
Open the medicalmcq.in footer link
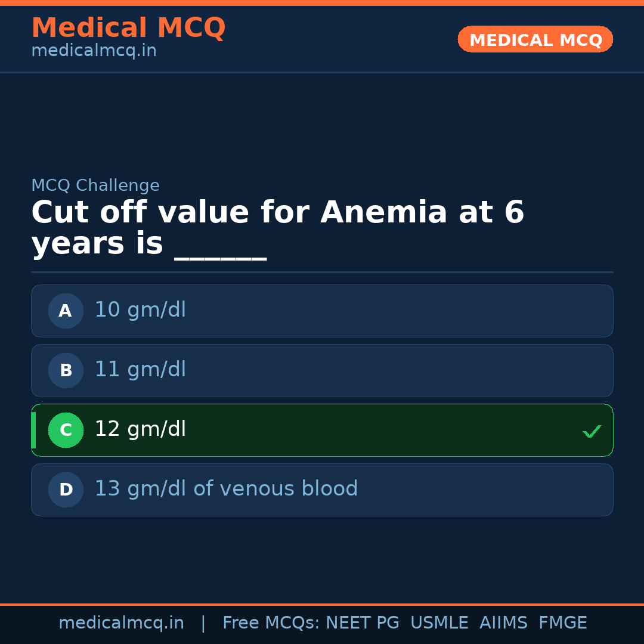point(121,623)
